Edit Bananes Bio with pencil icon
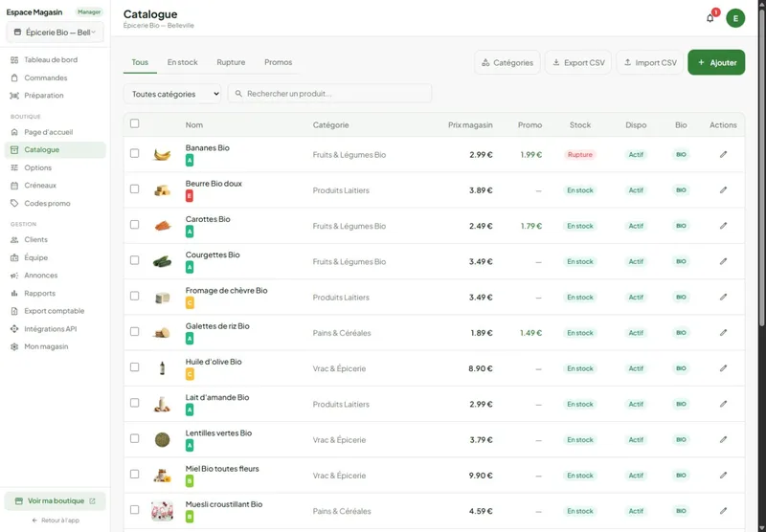The image size is (766, 532). click(723, 154)
